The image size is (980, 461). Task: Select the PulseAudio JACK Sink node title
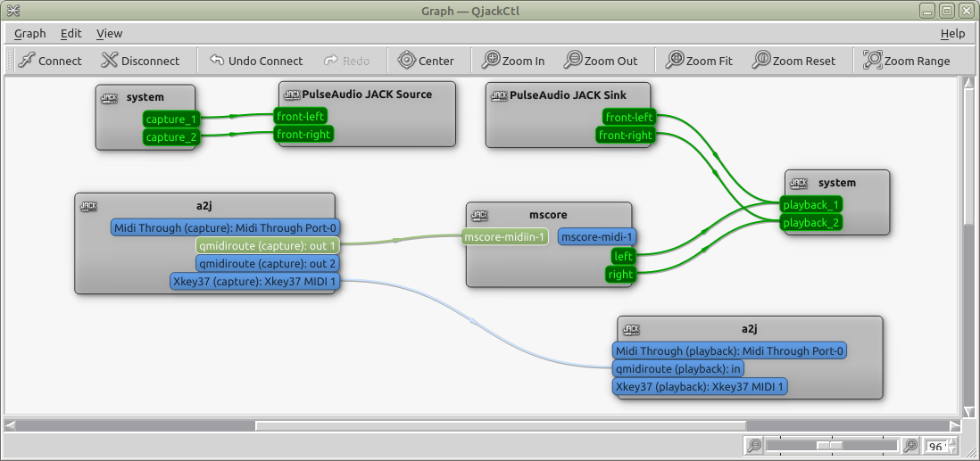pos(569,95)
